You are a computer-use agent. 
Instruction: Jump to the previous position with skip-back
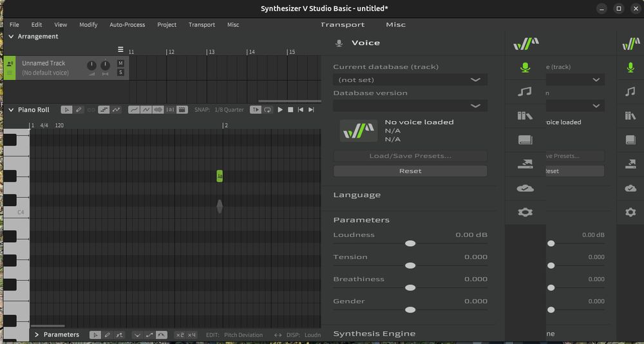pyautogui.click(x=301, y=110)
